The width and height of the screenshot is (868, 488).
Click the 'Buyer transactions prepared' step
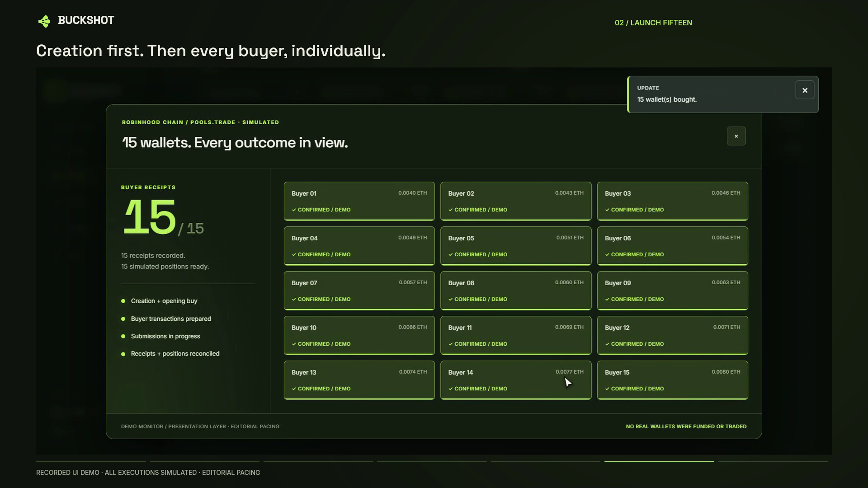(x=171, y=319)
